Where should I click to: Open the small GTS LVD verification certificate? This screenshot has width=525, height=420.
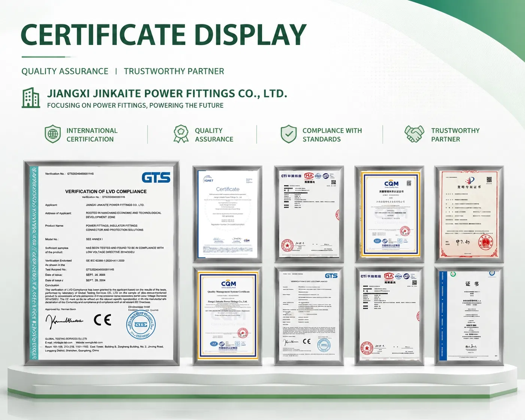(309, 316)
